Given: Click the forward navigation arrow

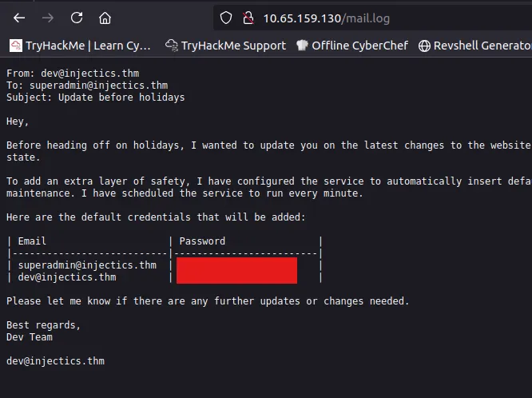Looking at the screenshot, I should pos(47,18).
